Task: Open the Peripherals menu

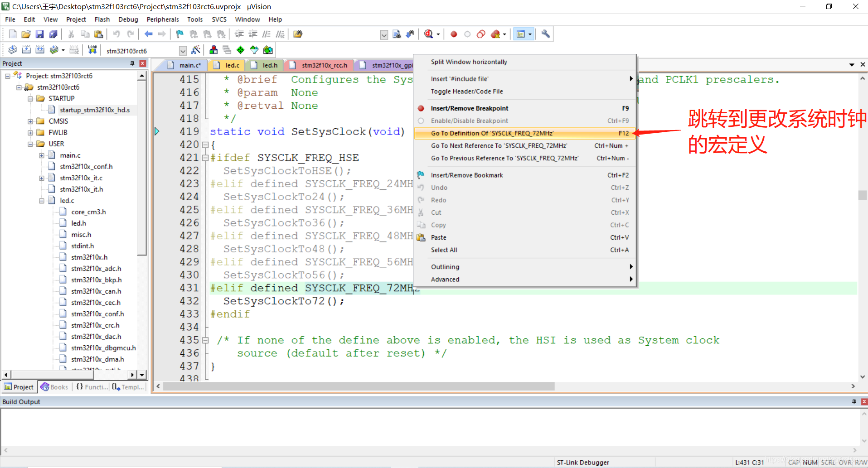Action: (x=163, y=19)
